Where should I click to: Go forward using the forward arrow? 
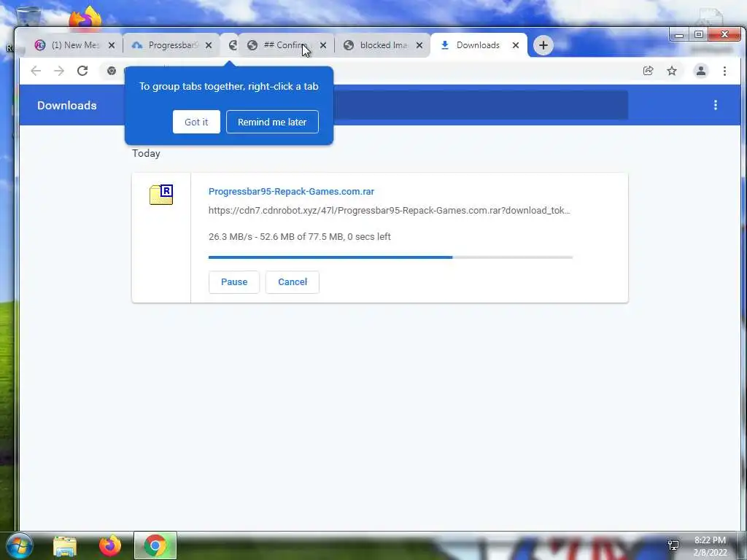[x=59, y=71]
